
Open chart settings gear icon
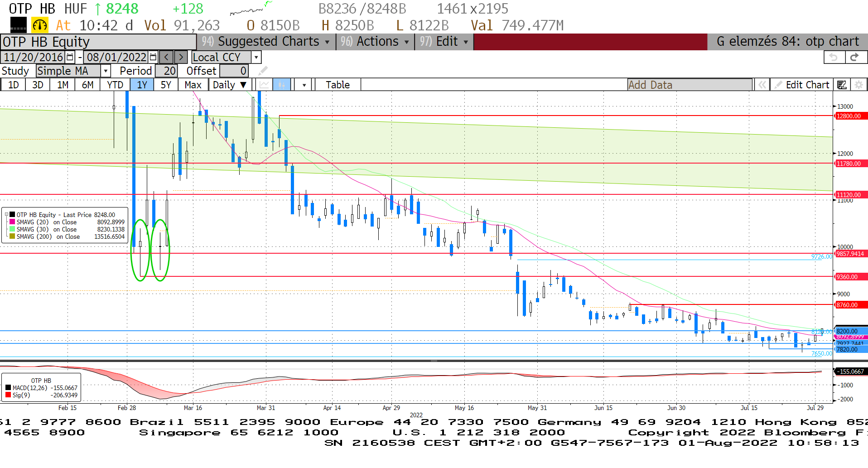(x=858, y=85)
